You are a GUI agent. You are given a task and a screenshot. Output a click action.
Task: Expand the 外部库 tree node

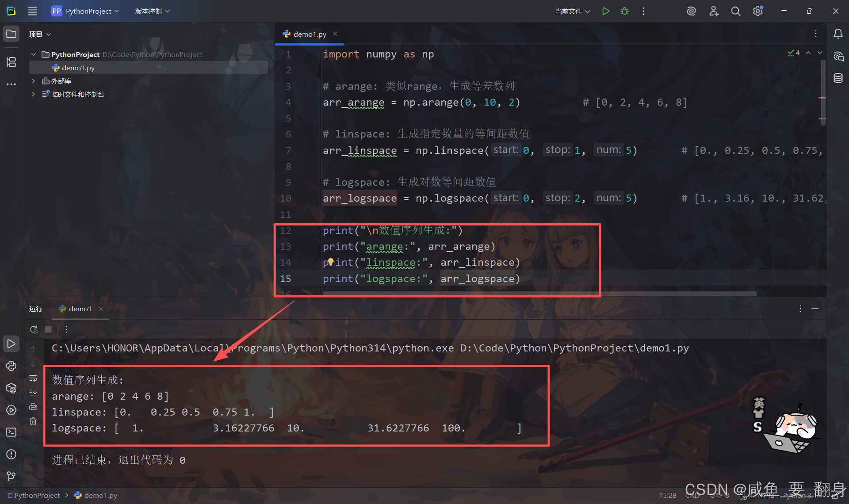(x=33, y=81)
